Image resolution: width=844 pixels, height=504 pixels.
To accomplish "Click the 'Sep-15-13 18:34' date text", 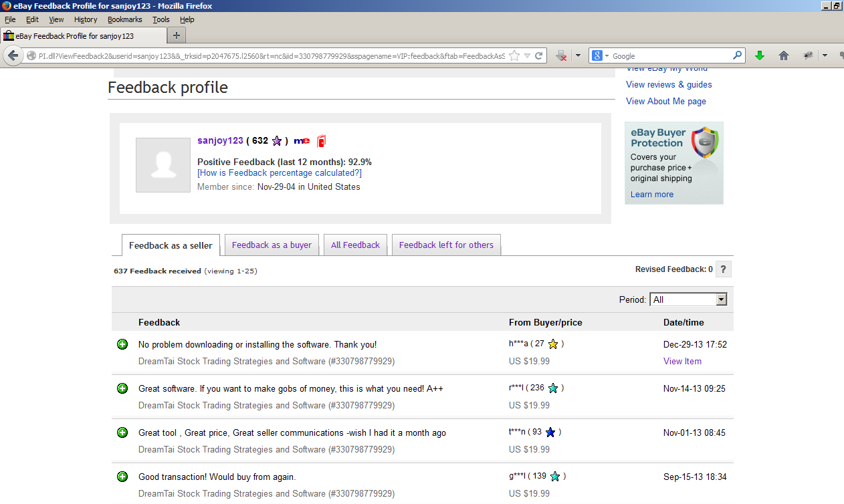I will pos(695,477).
